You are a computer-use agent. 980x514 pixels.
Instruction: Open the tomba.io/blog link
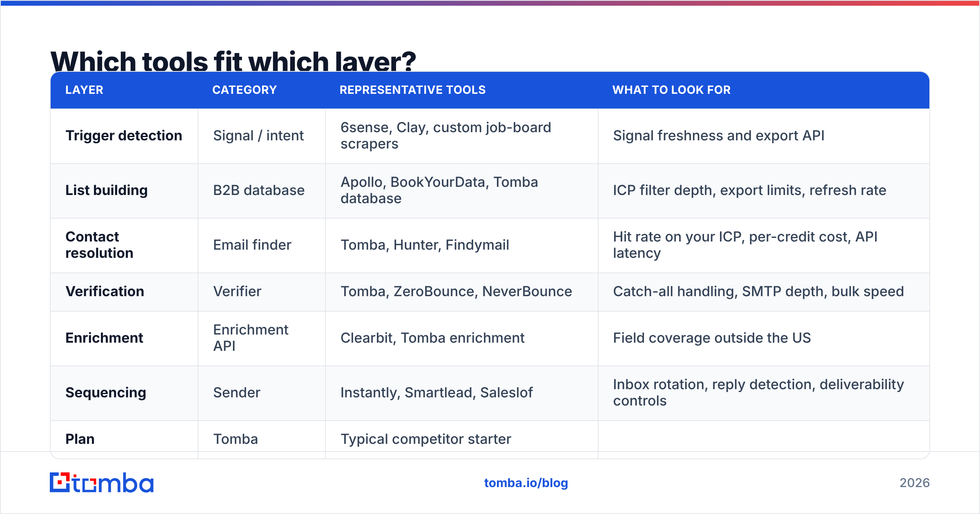tap(526, 483)
